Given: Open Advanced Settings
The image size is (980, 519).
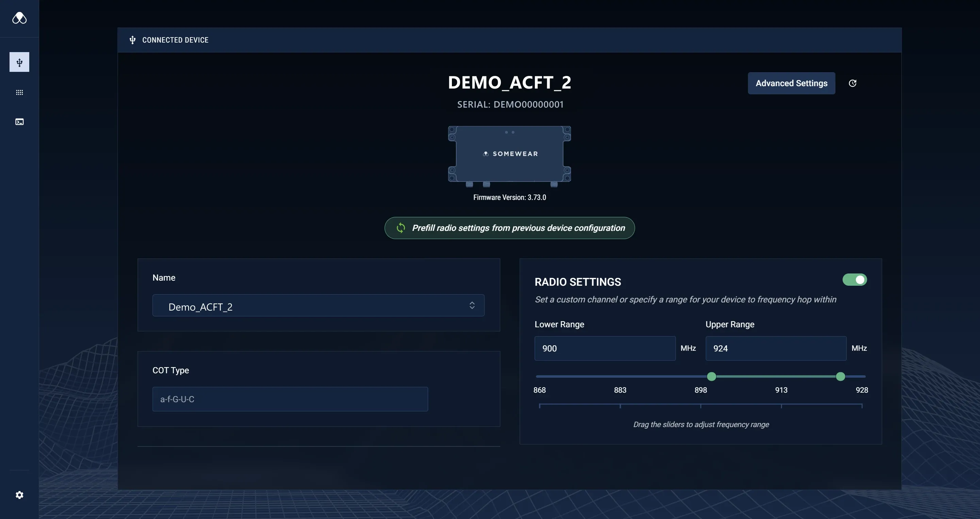Looking at the screenshot, I should coord(791,83).
